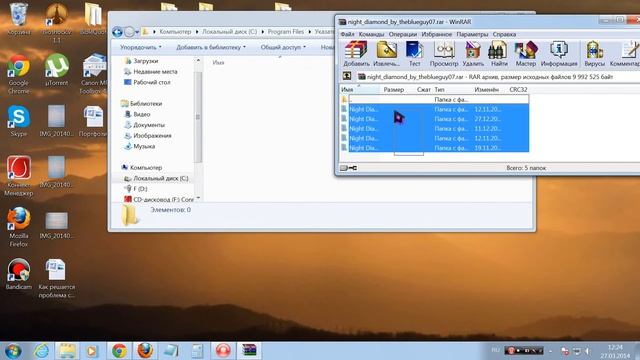The height and width of the screenshot is (360, 640).
Task: Click the Удалить (Delete) toolbar icon
Action: click(473, 54)
